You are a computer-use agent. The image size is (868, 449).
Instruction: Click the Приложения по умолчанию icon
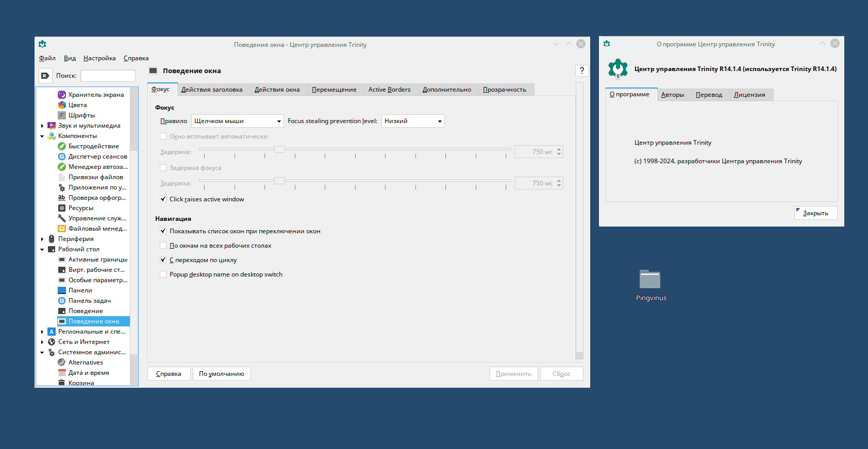(x=62, y=187)
